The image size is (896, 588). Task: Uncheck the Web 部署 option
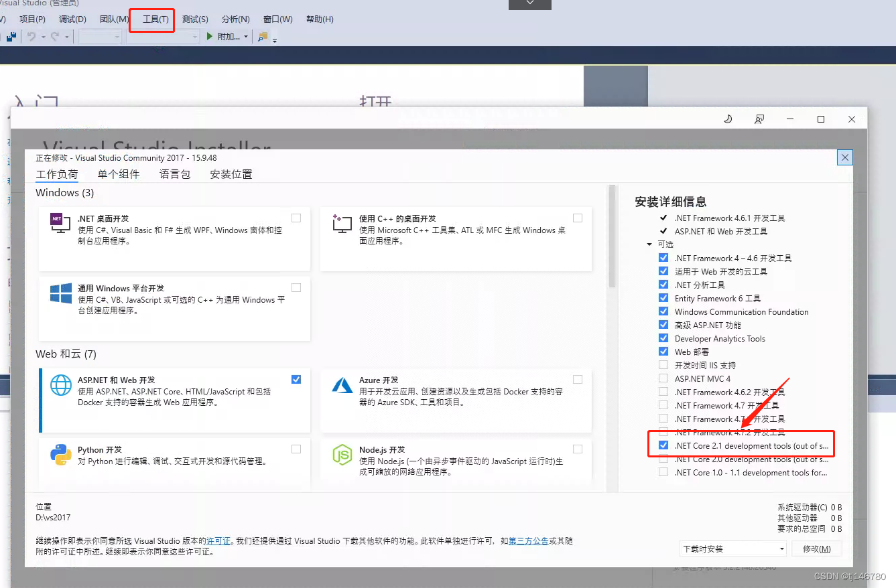coord(663,352)
